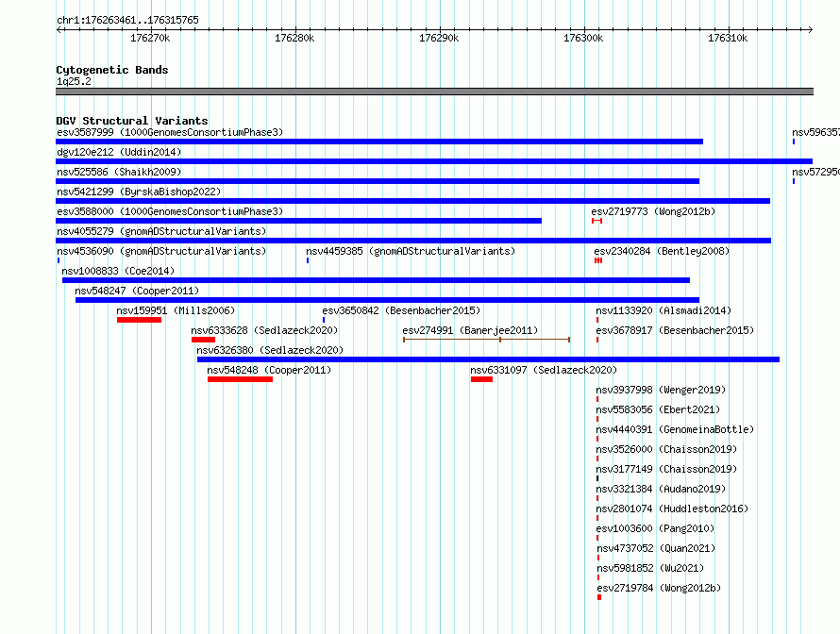The image size is (840, 634).
Task: Open the esv1003600 (Pang2010) label
Action: tap(655, 528)
